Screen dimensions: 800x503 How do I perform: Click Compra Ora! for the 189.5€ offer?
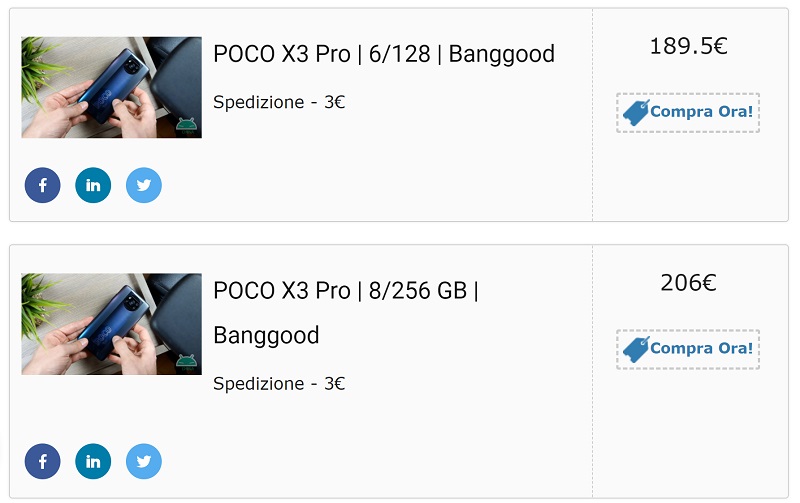688,113
